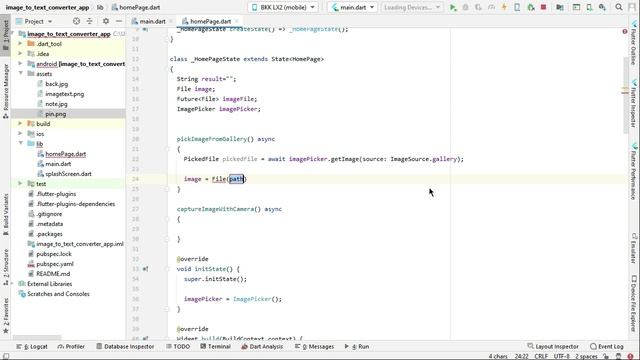Open the Emulator side panel
640x360 pixels.
[x=633, y=248]
